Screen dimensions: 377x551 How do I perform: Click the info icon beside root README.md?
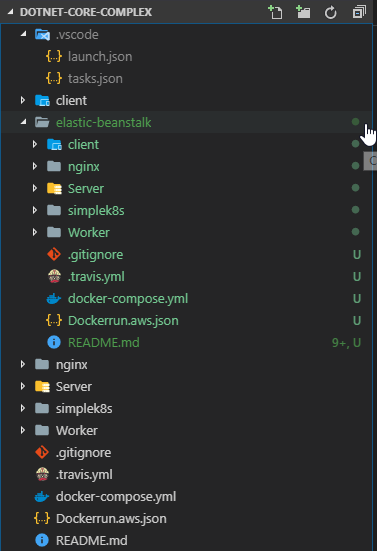click(x=42, y=540)
